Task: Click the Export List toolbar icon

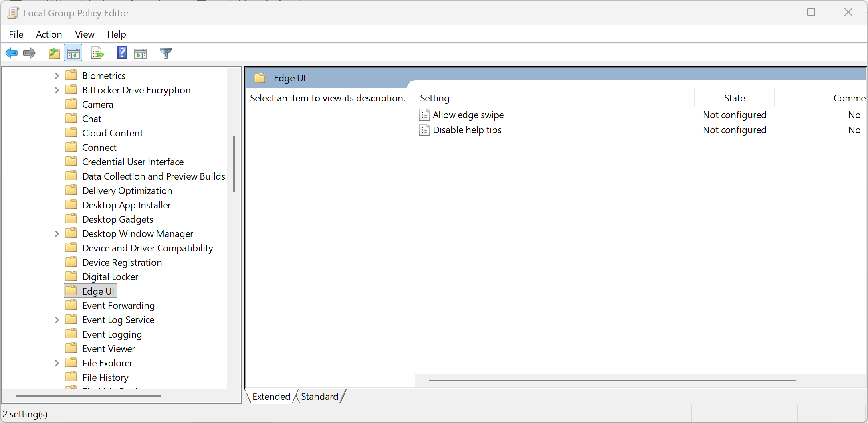Action: [97, 53]
